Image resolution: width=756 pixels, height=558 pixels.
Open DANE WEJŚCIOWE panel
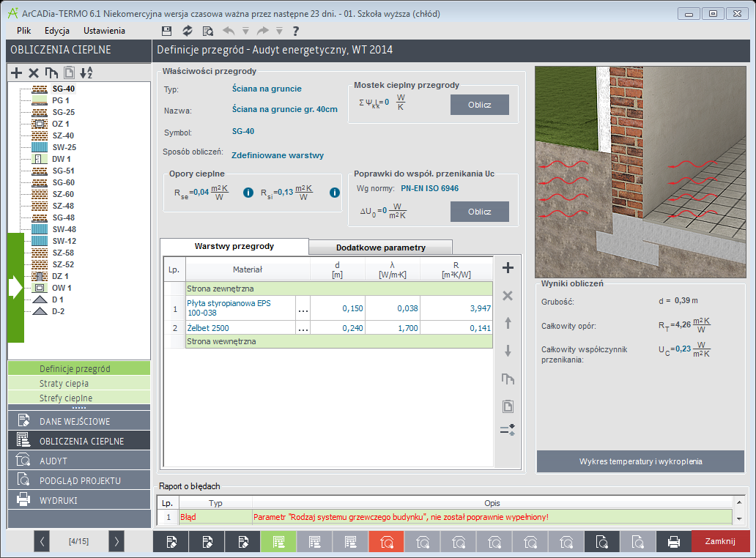pos(79,420)
